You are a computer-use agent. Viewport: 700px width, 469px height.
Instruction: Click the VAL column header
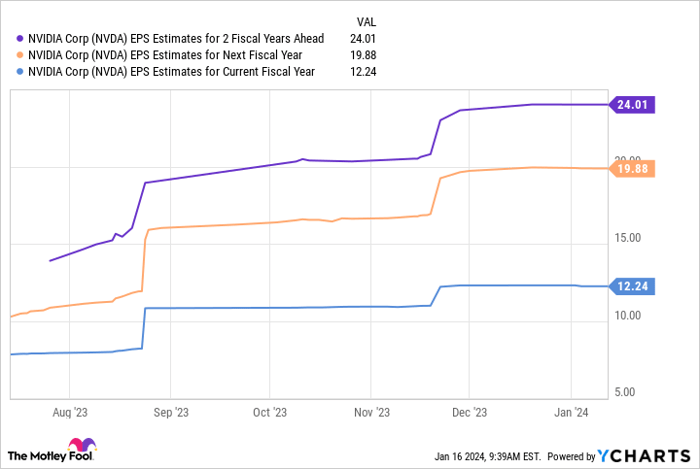click(370, 20)
